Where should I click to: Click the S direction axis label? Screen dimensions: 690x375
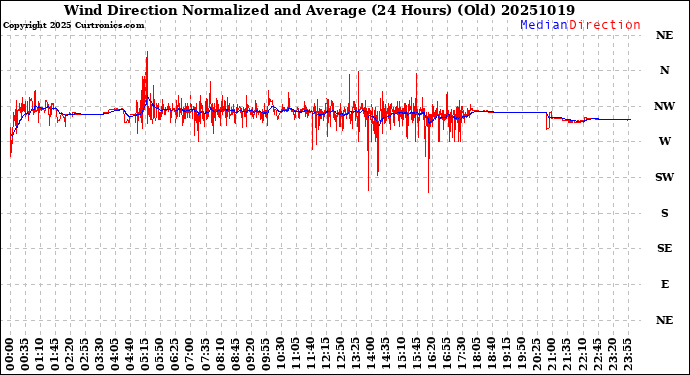[664, 213]
